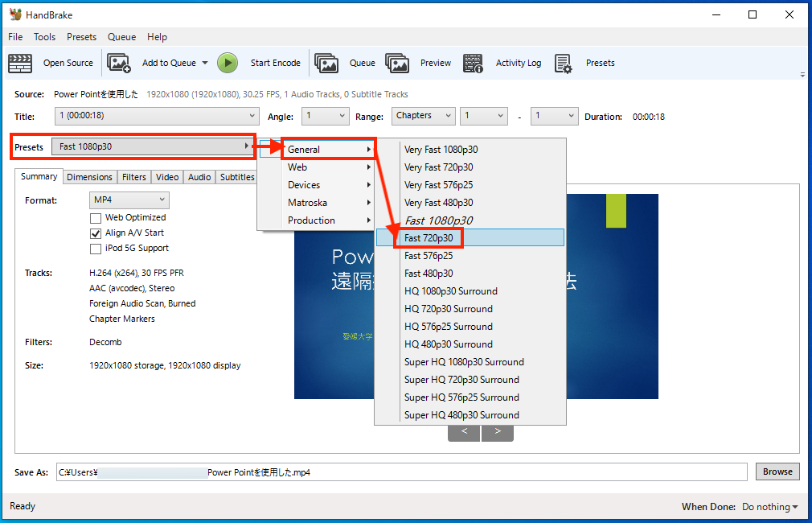Viewport: 812px width, 523px height.
Task: Select the Very Fast 720p30 preset
Action: click(x=470, y=167)
